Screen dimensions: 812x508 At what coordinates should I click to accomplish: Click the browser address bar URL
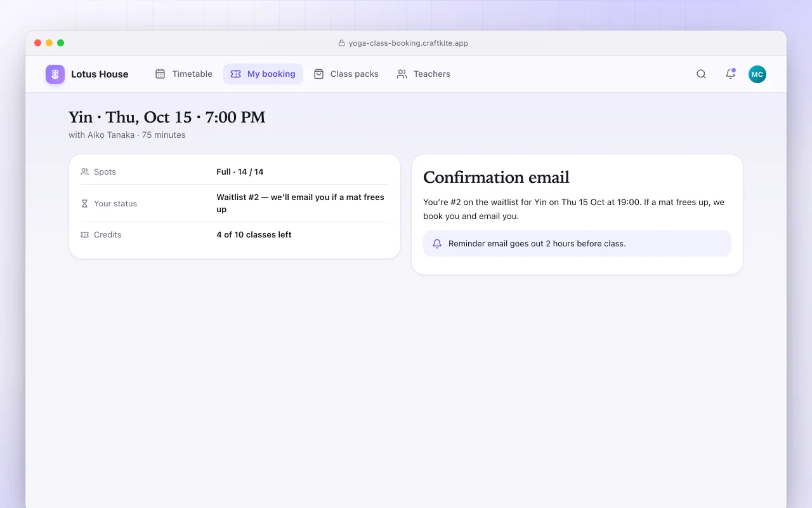409,43
